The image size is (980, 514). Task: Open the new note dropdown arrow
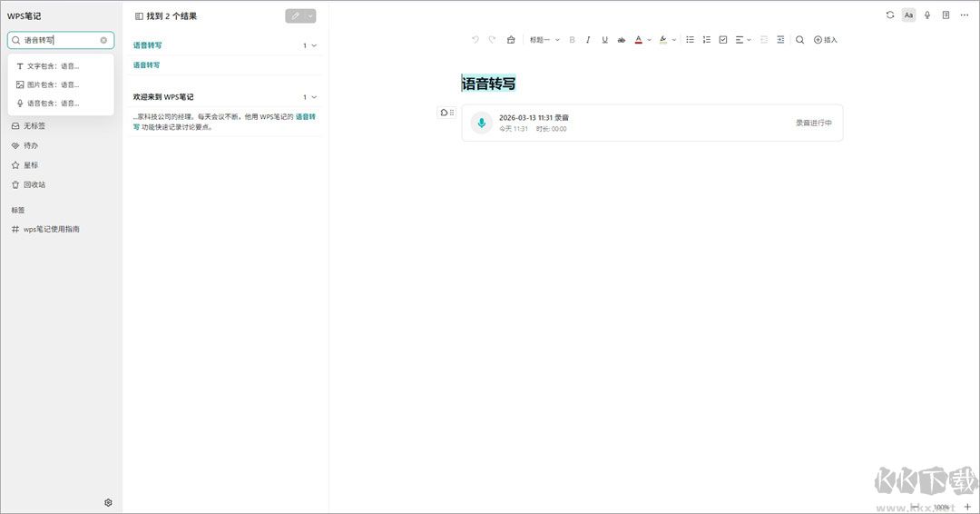tap(310, 16)
